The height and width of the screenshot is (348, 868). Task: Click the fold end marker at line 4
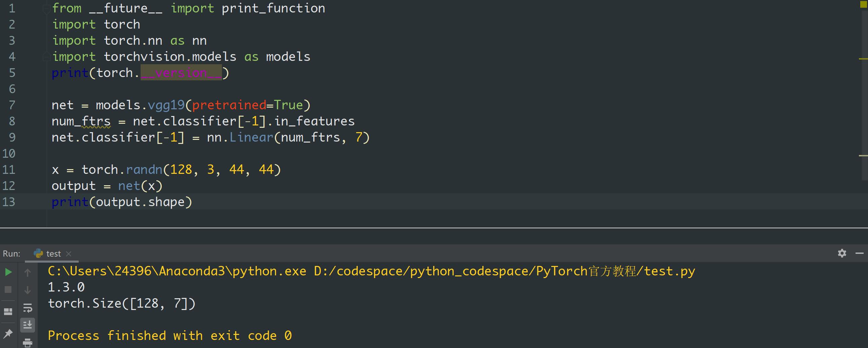pos(46,57)
